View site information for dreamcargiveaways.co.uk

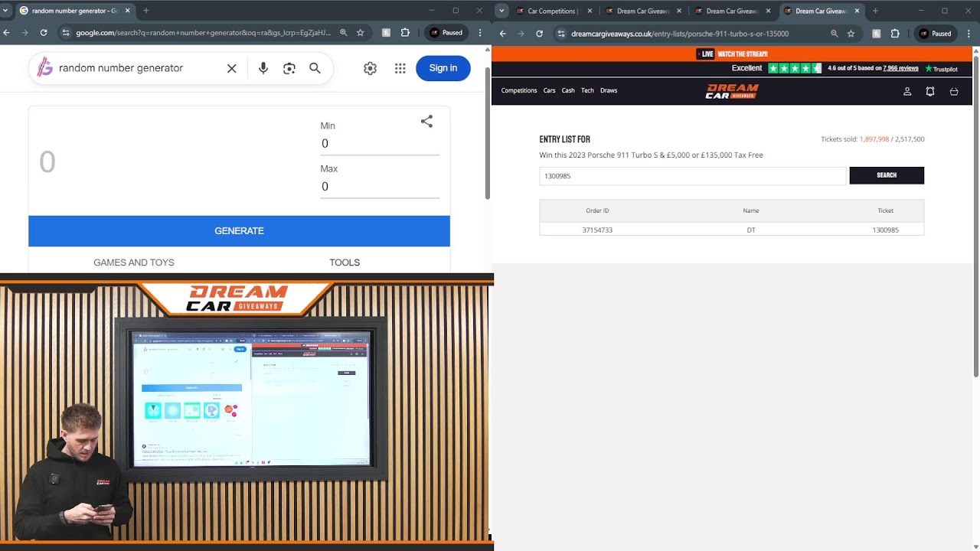561,34
